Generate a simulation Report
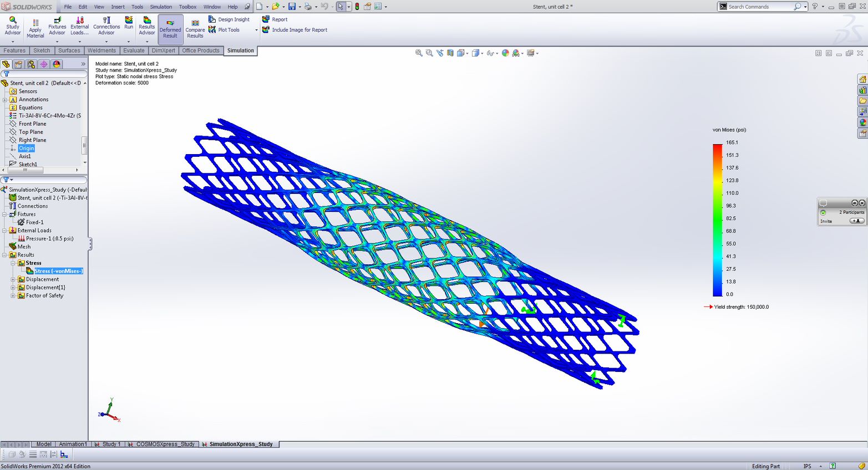Viewport: 868px width, 470px height. 275,19
